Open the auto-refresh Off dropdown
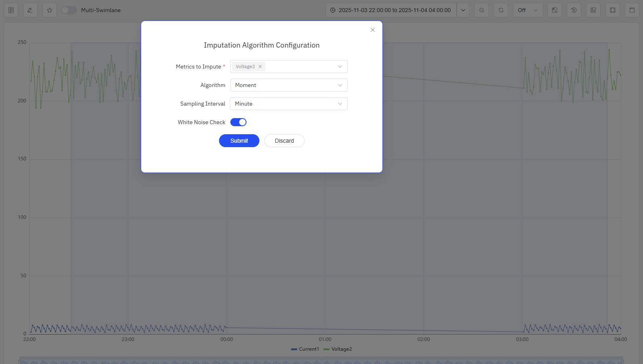The width and height of the screenshot is (643, 364). pos(528,10)
